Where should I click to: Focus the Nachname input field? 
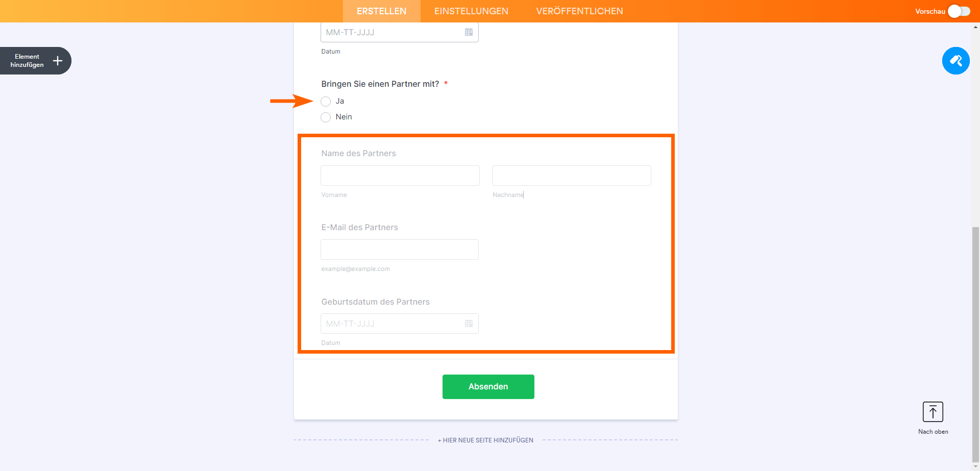tap(571, 176)
